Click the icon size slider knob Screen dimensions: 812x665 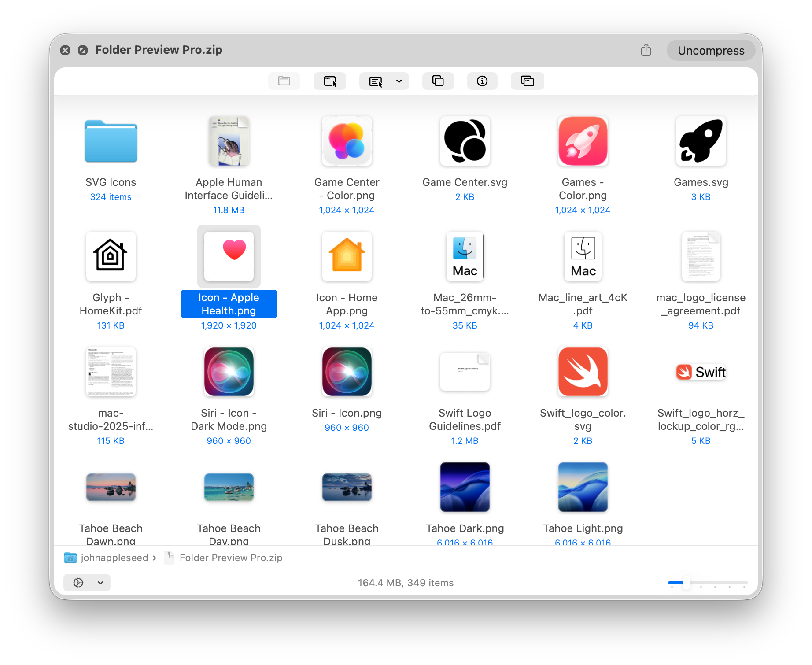tap(686, 583)
